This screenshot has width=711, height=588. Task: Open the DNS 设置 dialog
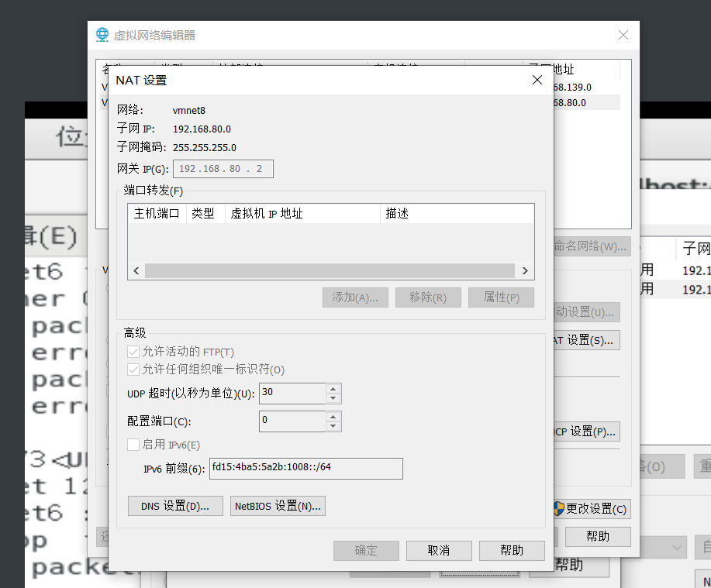click(x=174, y=505)
